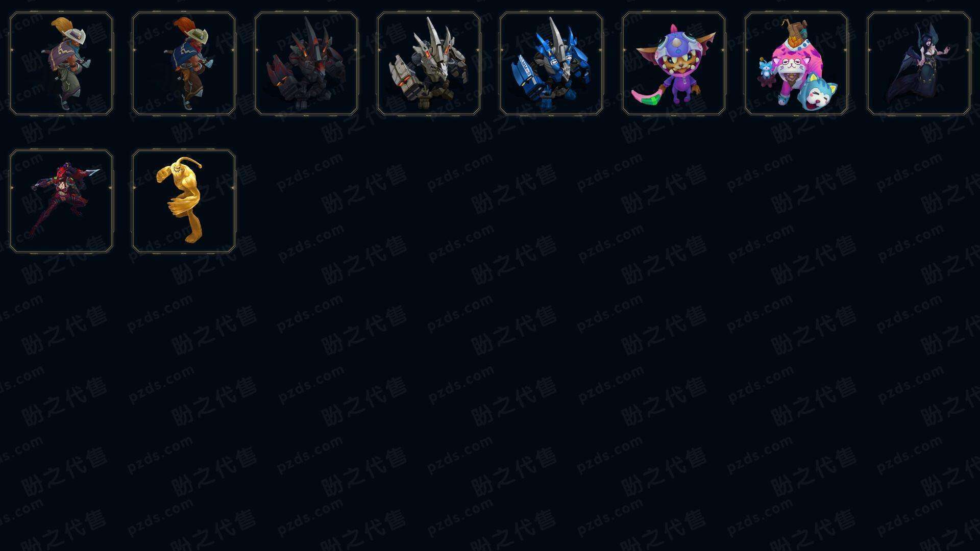Open the dark red-glowing mecha golem skin
This screenshot has width=980, height=551.
[306, 64]
